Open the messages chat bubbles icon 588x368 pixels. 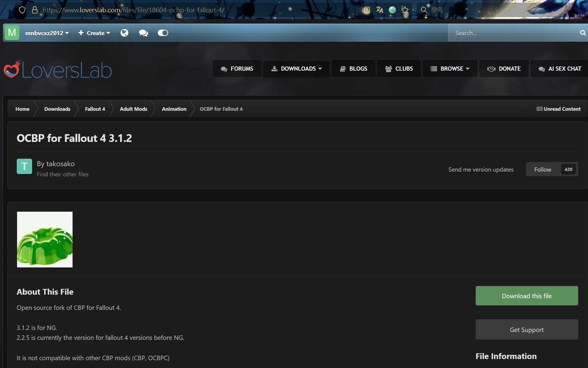pyautogui.click(x=143, y=33)
